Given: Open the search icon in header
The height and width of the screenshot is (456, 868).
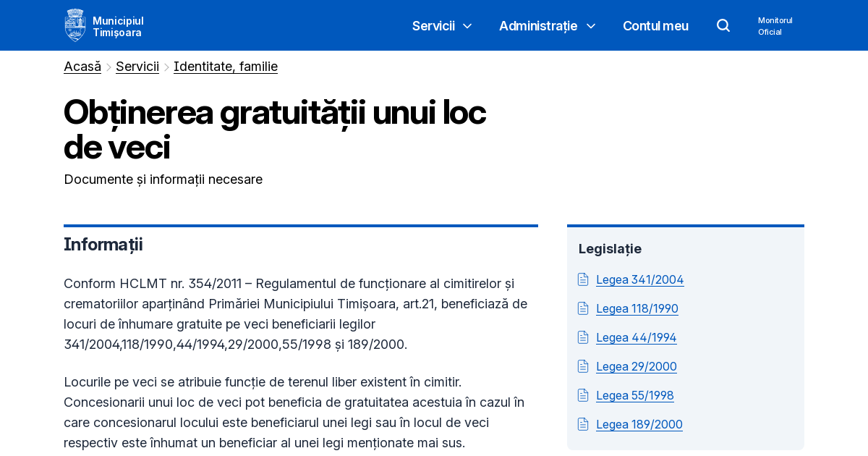Looking at the screenshot, I should [723, 25].
